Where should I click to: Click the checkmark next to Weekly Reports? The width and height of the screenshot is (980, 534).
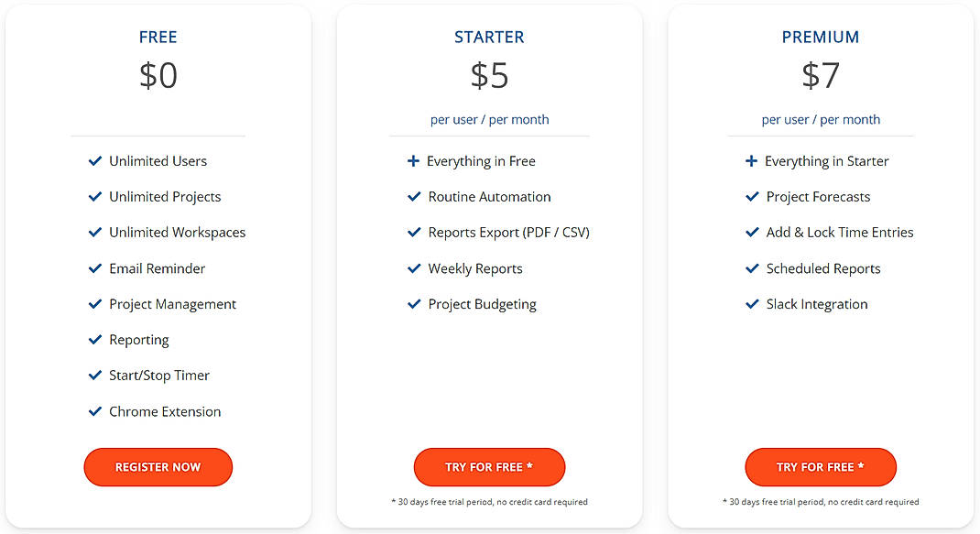pos(414,267)
